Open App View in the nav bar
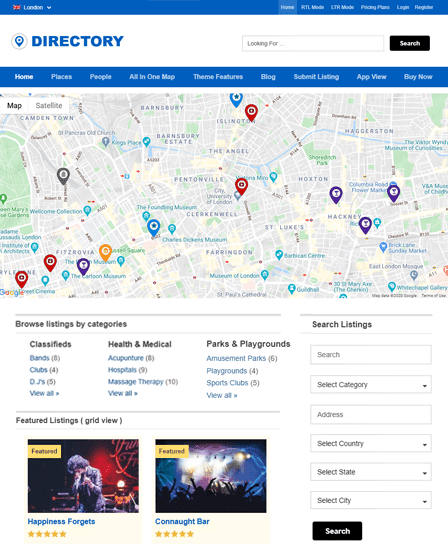Screen dimensions: 448x560 click(372, 77)
